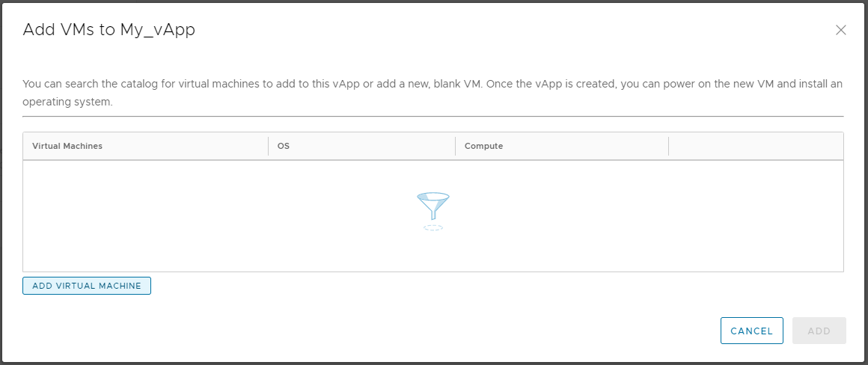The image size is (868, 365).
Task: Click divider between Virtual Machines and OS columns
Action: click(x=269, y=146)
